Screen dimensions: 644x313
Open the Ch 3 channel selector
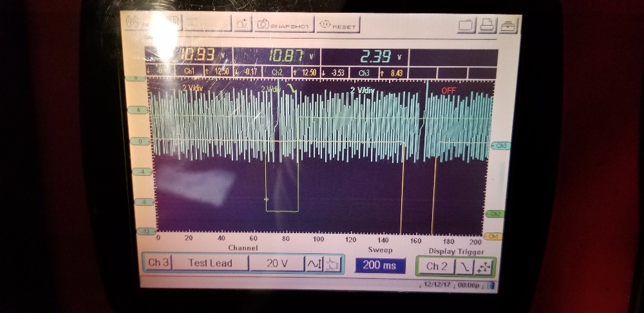(x=158, y=263)
